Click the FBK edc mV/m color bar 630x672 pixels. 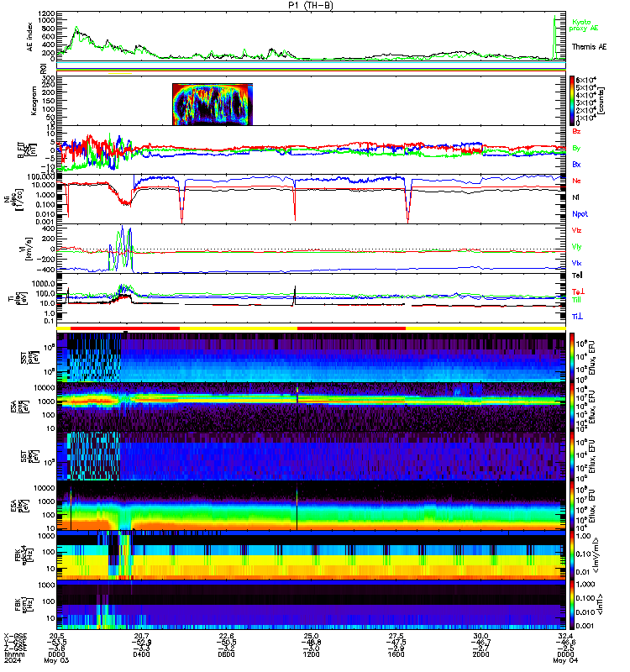(x=572, y=555)
